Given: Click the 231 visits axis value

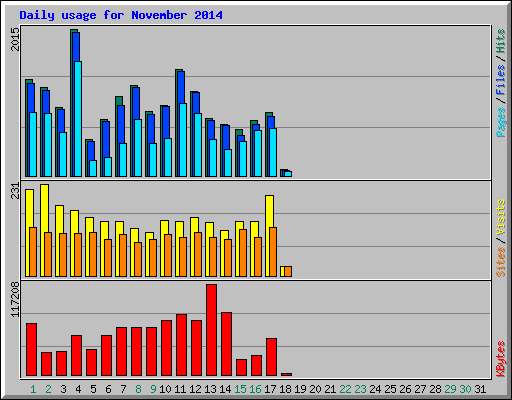Looking at the screenshot, I should pos(15,191).
